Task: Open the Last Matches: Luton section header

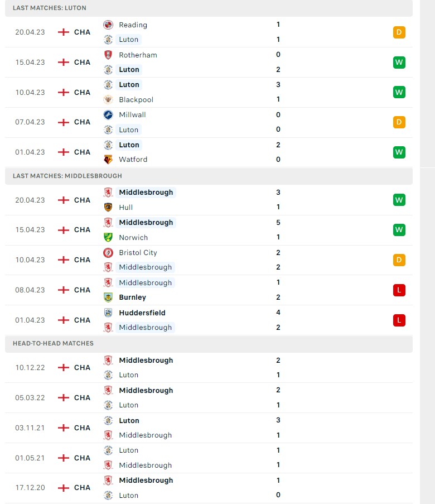Action: pyautogui.click(x=50, y=8)
